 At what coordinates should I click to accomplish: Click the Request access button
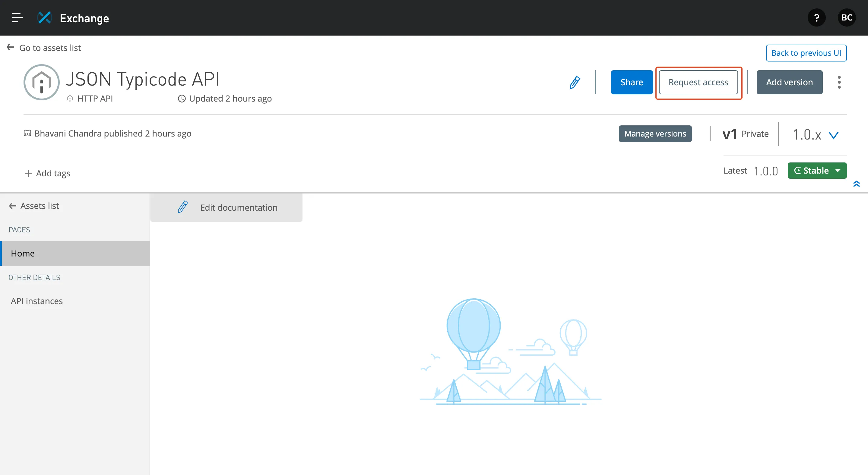[x=698, y=82]
